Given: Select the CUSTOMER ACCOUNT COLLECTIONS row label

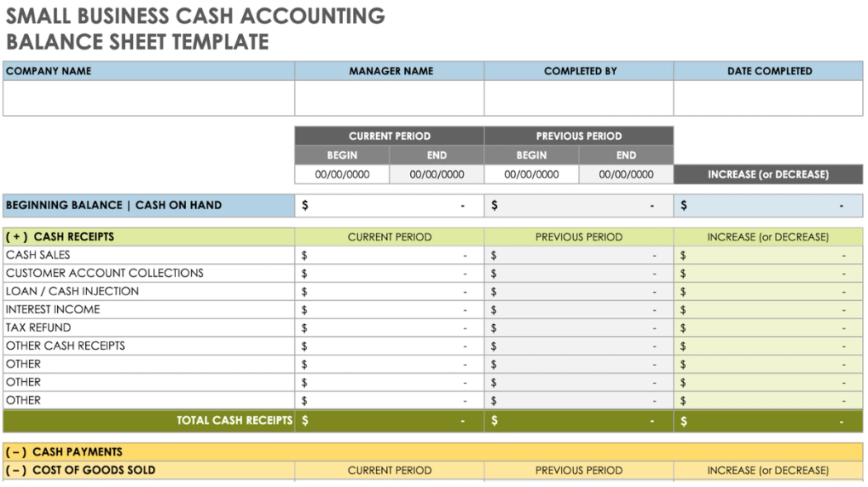Looking at the screenshot, I should pyautogui.click(x=149, y=274).
